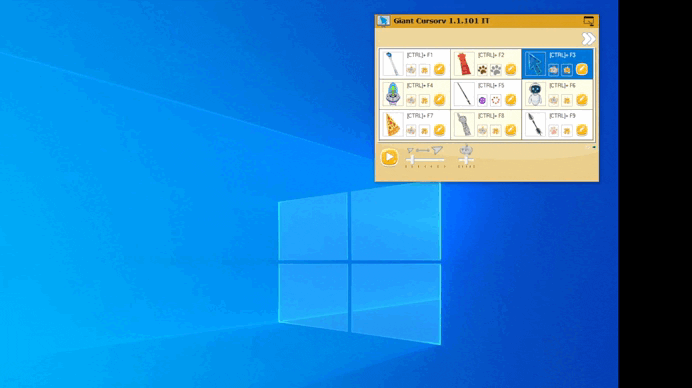Viewport: 692px width, 388px height.
Task: Click the first effect icon in CTRL+F3 cell
Action: (553, 70)
